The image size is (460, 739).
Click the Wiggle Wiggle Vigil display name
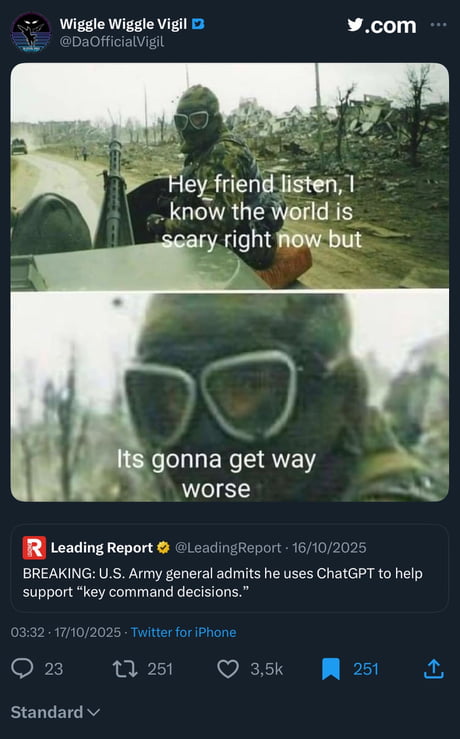coord(123,24)
